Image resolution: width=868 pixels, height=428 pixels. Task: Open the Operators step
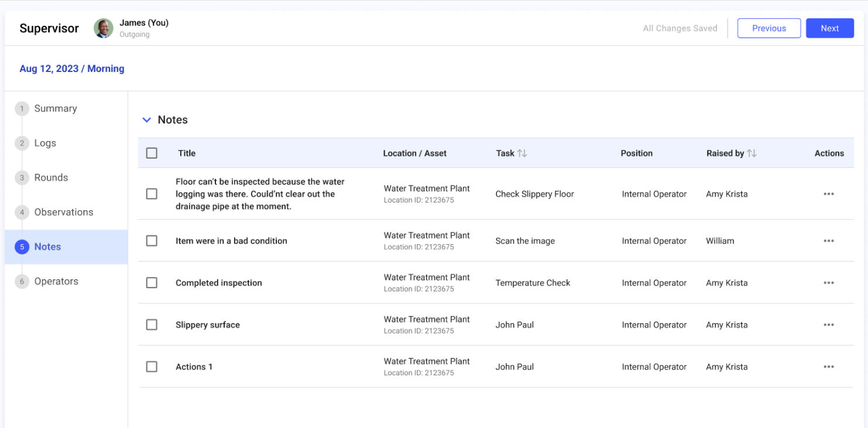(x=56, y=281)
